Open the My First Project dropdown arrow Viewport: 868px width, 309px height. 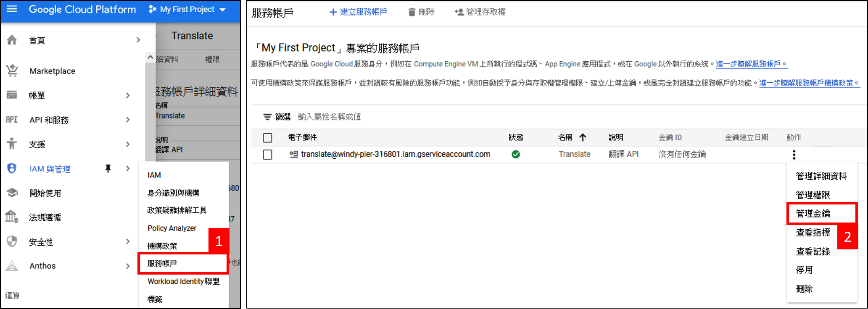pos(223,10)
